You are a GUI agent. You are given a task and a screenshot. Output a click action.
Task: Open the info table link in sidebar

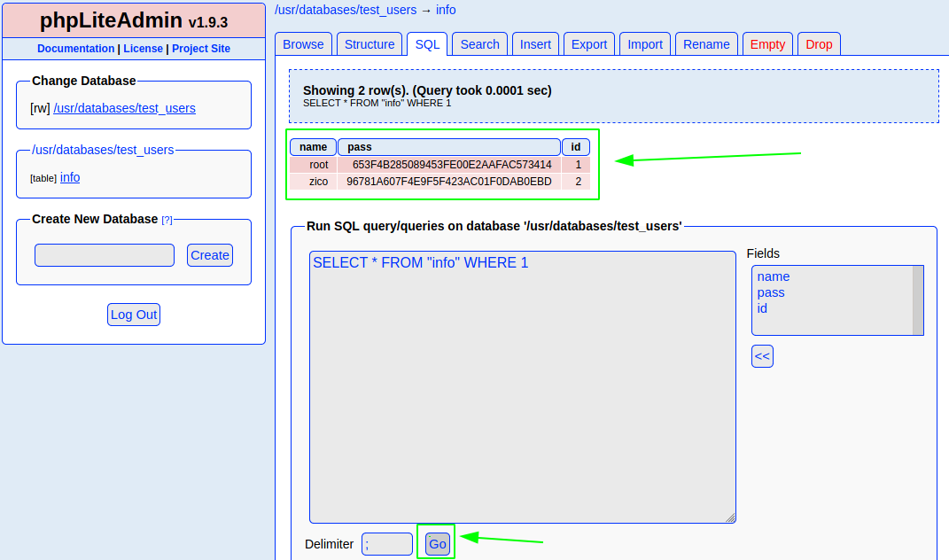(x=70, y=177)
